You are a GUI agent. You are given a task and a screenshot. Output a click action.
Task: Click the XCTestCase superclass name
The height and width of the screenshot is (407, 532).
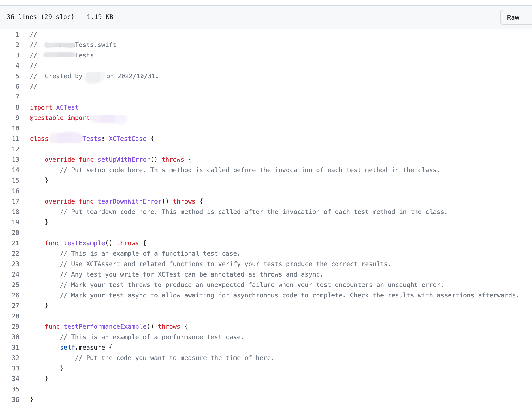[x=128, y=139]
